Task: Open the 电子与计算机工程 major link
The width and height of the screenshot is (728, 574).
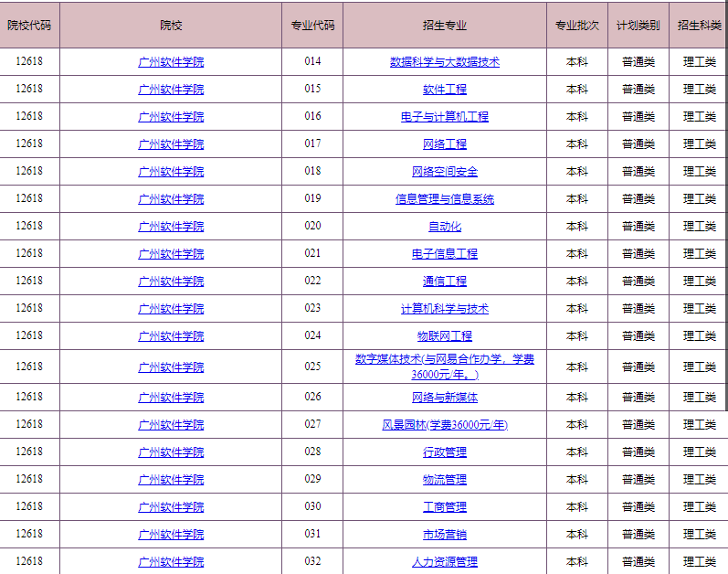Action: click(444, 117)
